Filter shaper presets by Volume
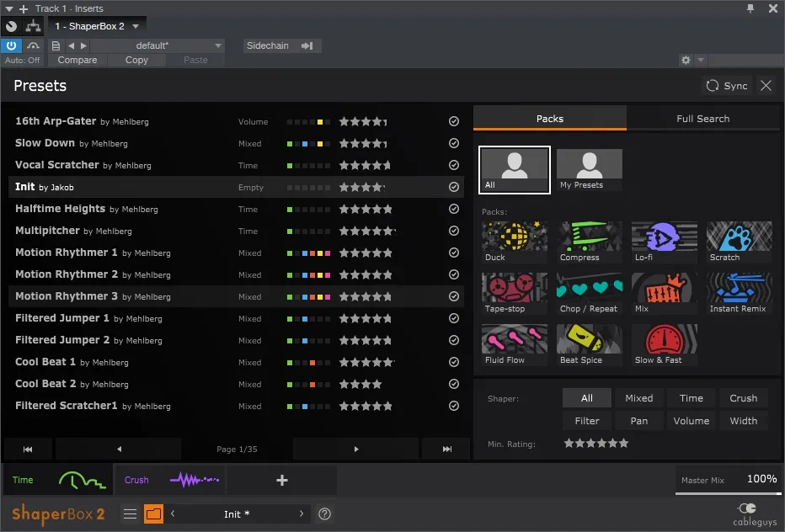The height and width of the screenshot is (532, 785). [x=692, y=421]
